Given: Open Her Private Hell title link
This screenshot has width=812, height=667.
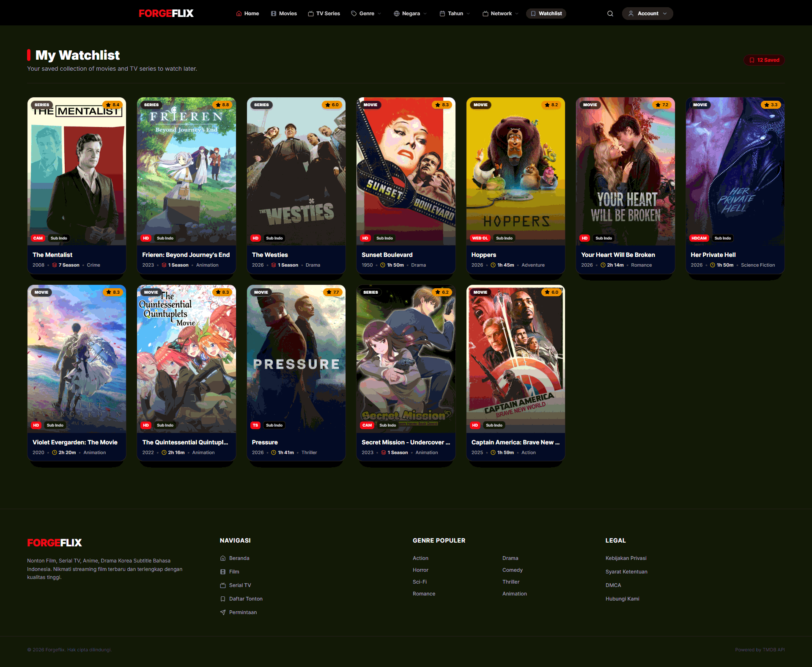Looking at the screenshot, I should pos(713,255).
